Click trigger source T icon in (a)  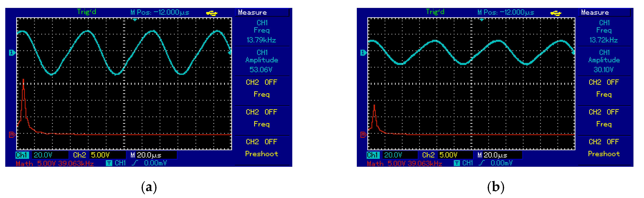click(x=109, y=163)
